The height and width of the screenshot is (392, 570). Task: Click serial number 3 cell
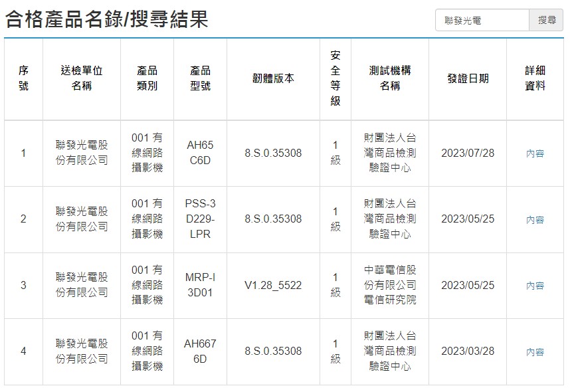coord(24,285)
